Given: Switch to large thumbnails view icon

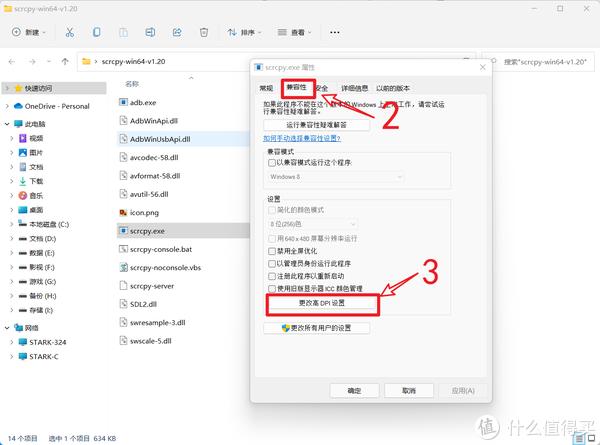Looking at the screenshot, I should click(x=592, y=438).
